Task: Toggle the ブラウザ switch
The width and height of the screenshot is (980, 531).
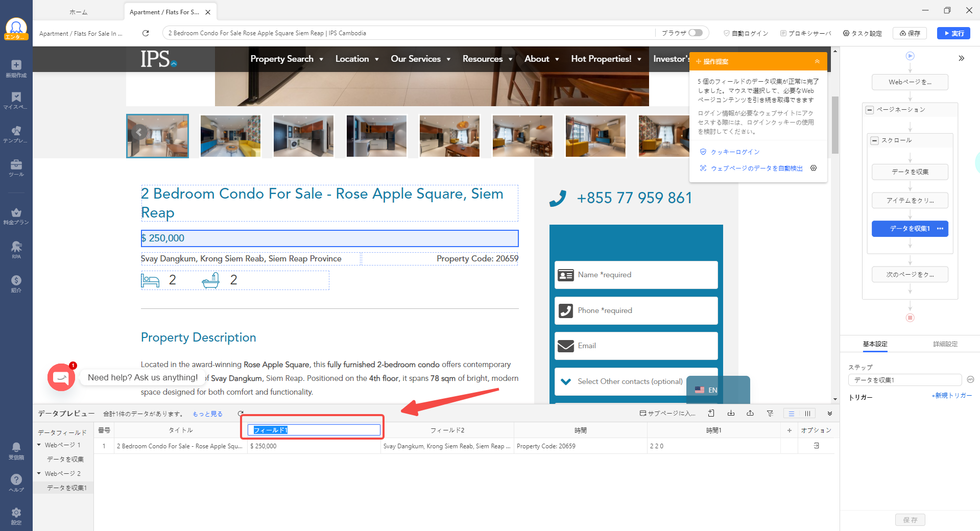Action: (x=695, y=33)
